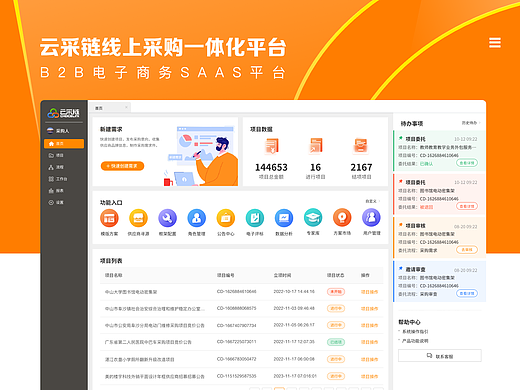Open the 供应商寻源 function icon

tap(138, 218)
